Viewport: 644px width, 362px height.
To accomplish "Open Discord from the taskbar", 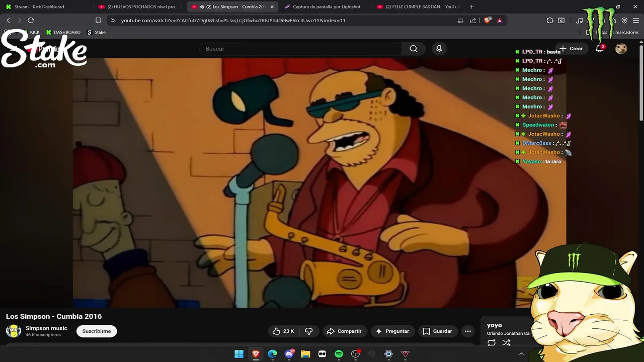I will click(289, 354).
